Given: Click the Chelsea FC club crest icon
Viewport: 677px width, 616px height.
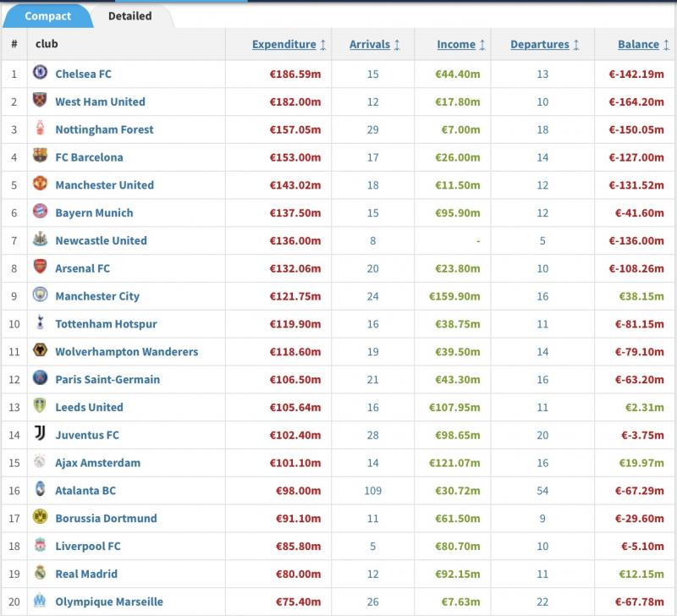Looking at the screenshot, I should [40, 72].
